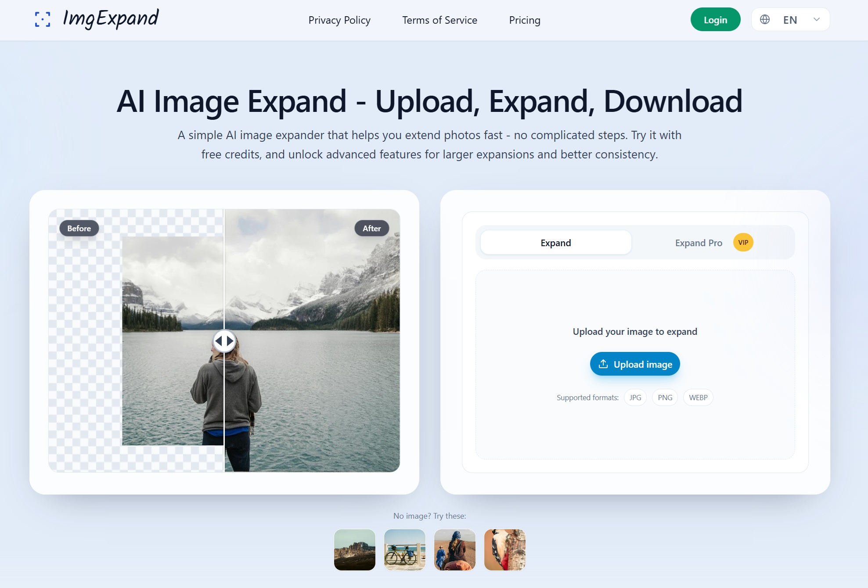Click the upload arrow icon
868x588 pixels.
click(x=603, y=364)
